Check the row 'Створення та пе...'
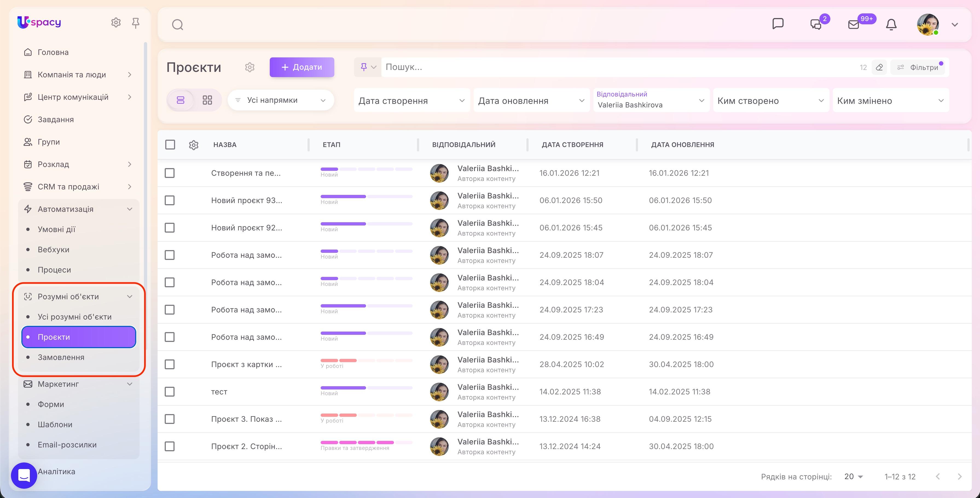980x498 pixels. [x=170, y=173]
